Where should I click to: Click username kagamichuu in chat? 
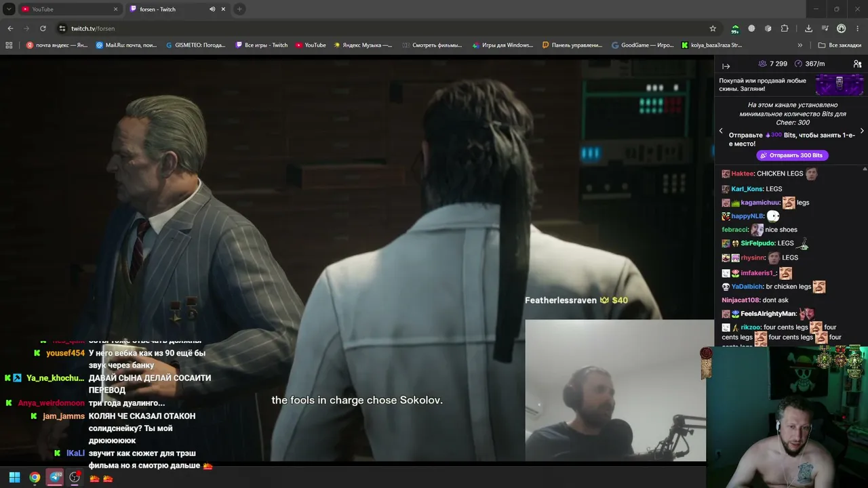pos(760,203)
